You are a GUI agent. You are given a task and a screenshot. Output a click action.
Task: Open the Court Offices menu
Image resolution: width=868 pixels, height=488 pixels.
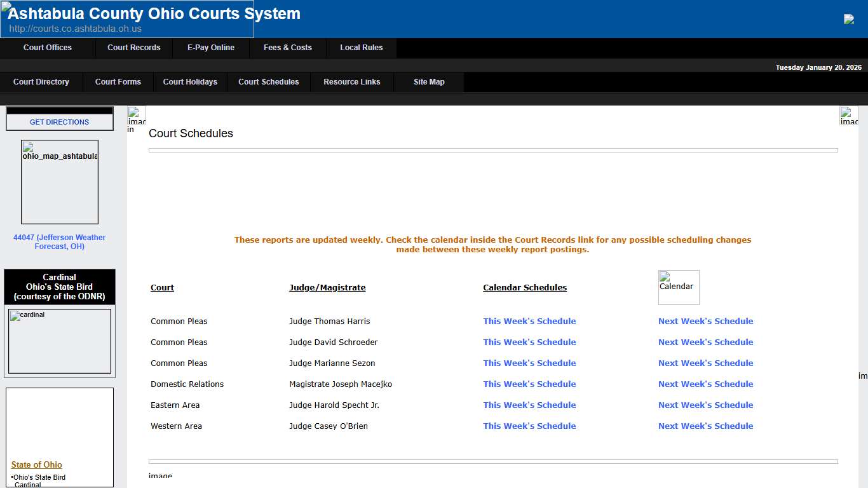pyautogui.click(x=48, y=48)
